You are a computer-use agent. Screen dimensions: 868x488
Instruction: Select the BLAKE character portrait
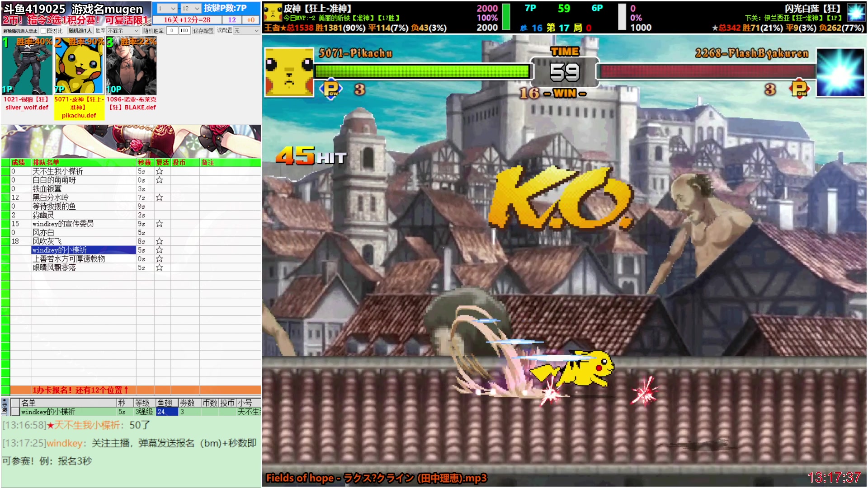coord(132,66)
